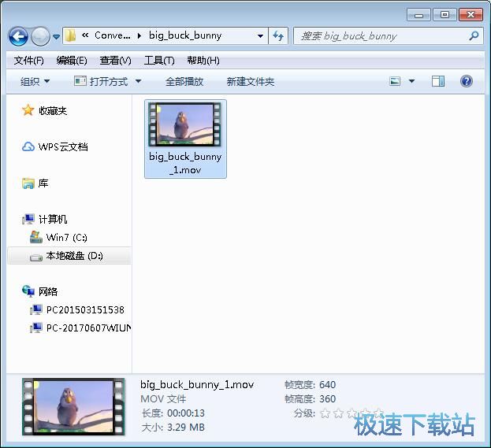Select big_buck_bunny_1.mov video thumbnail

(184, 124)
